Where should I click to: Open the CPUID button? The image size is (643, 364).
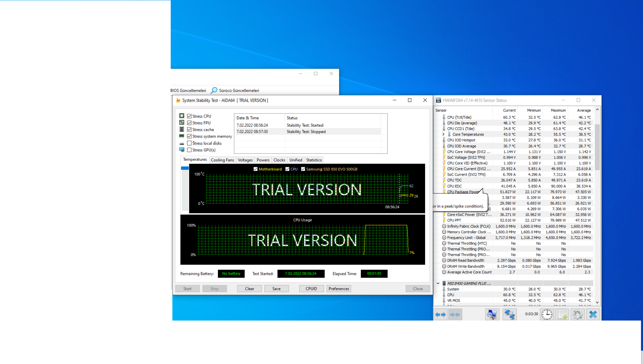pos(311,289)
